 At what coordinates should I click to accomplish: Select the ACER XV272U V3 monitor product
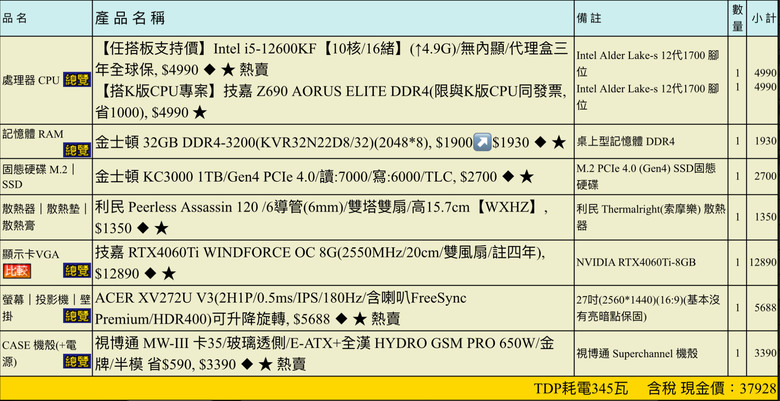tap(281, 308)
